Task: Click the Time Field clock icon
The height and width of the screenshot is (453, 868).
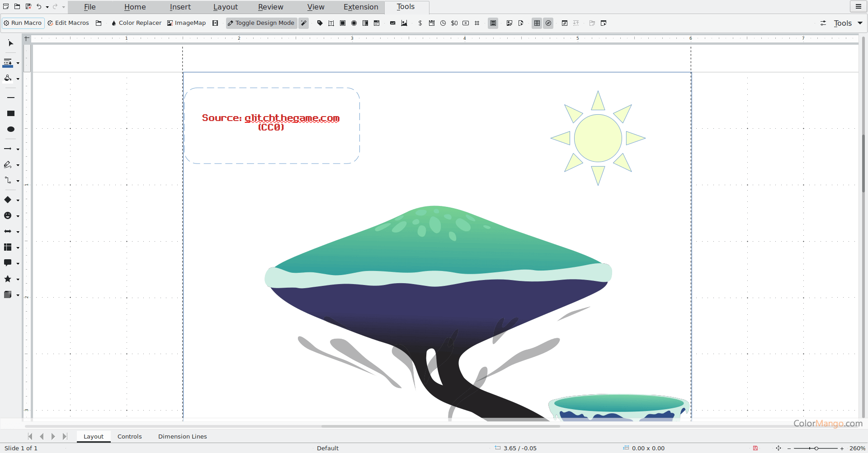Action: pos(443,23)
